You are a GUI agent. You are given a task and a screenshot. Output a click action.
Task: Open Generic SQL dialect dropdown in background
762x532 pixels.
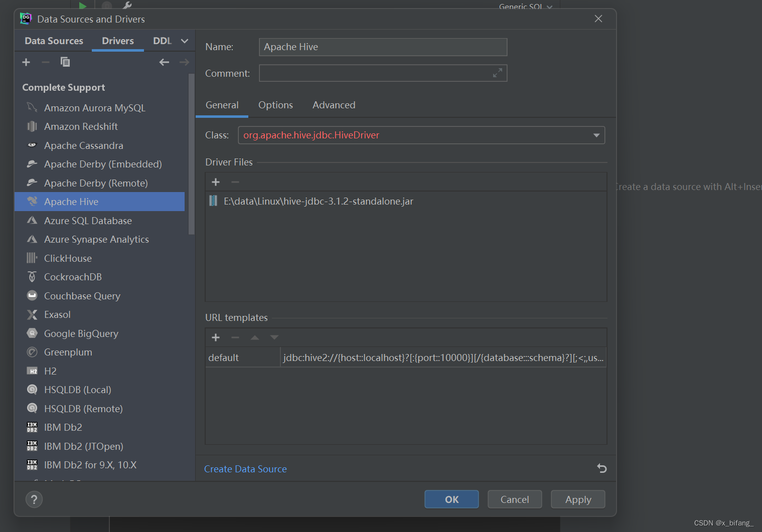pos(526,6)
